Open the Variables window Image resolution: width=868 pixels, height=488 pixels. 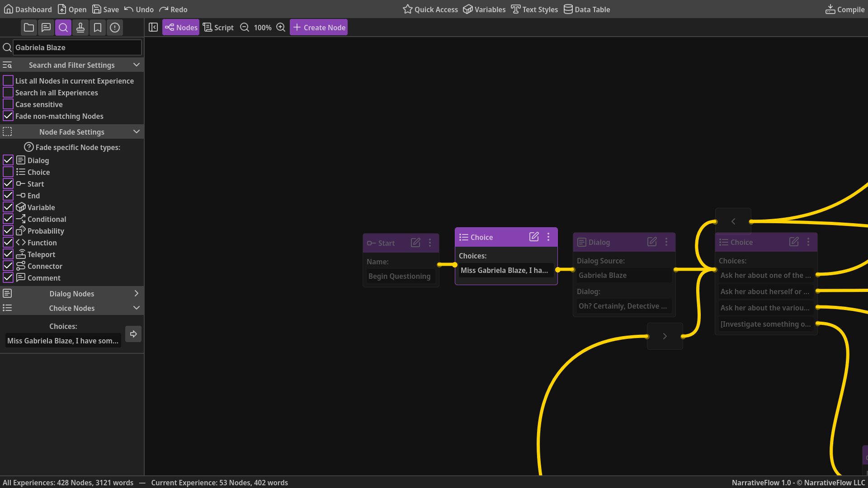484,9
